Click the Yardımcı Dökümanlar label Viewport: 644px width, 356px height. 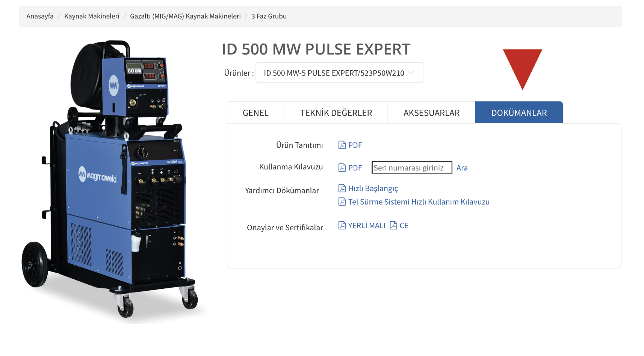tap(282, 190)
